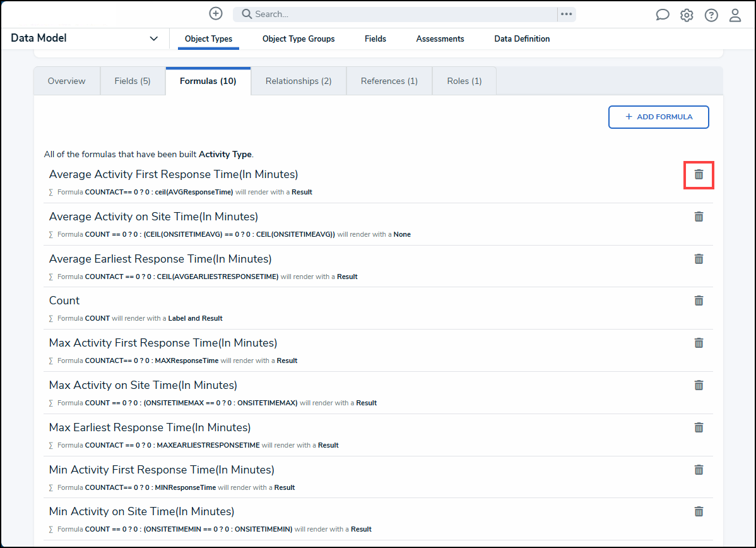Screen dimensions: 756x548
Task: Open the Relationships (2) tab
Action: click(298, 81)
